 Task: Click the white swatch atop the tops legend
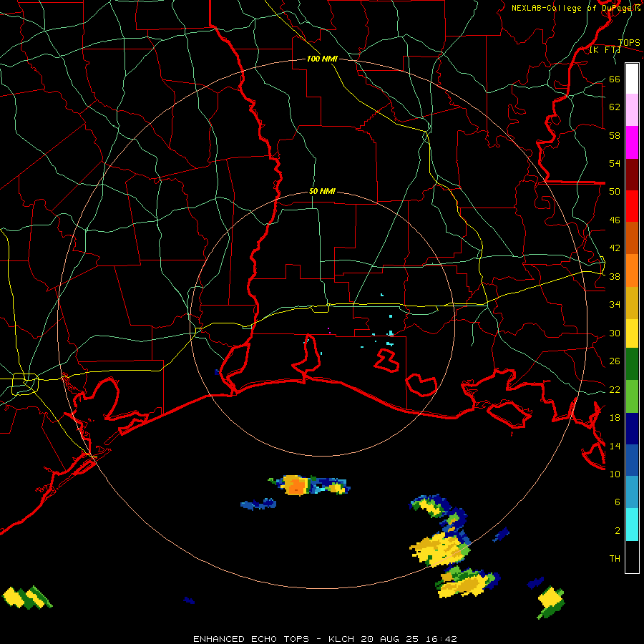[632, 79]
